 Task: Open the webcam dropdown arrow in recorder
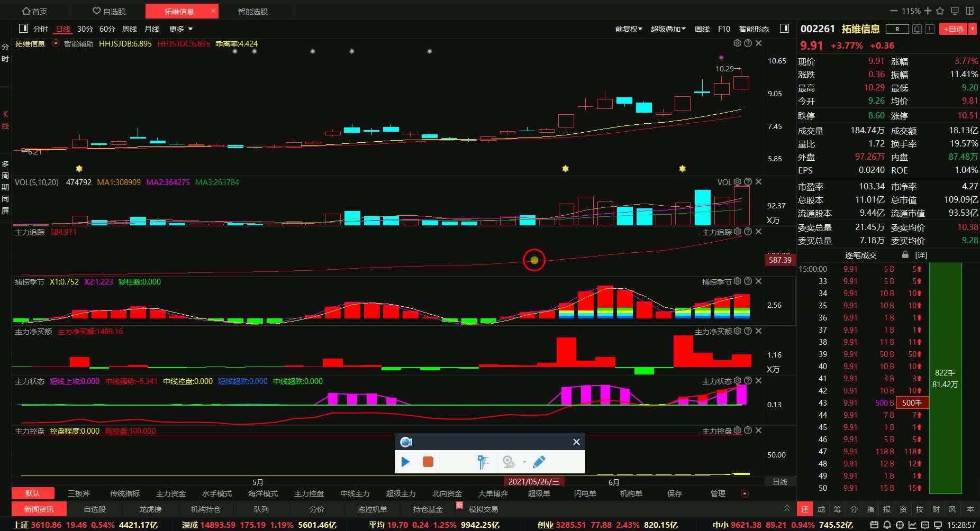coord(524,462)
